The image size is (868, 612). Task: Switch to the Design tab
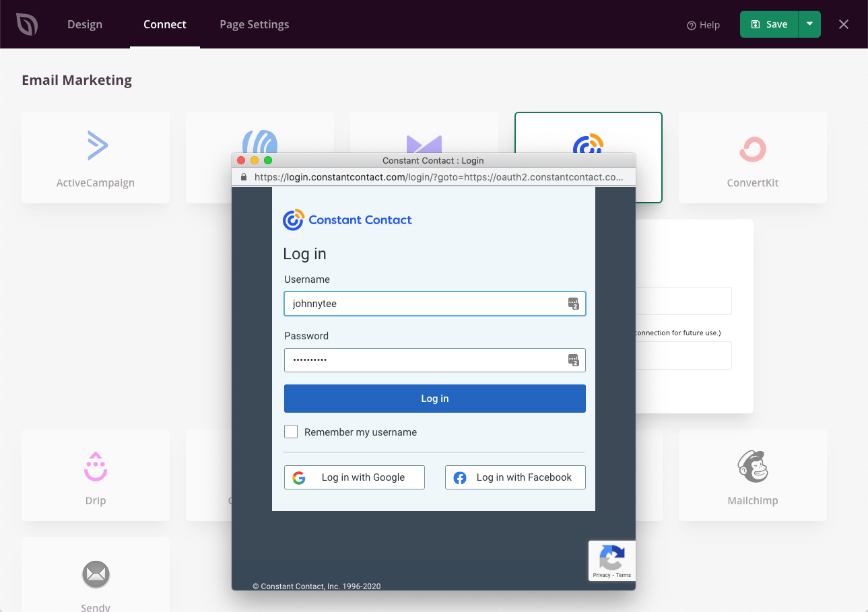click(85, 24)
